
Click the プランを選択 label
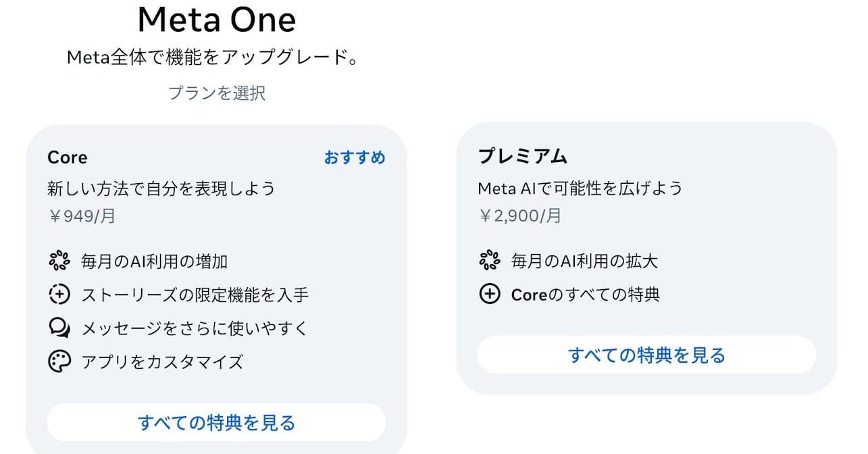pos(217,93)
